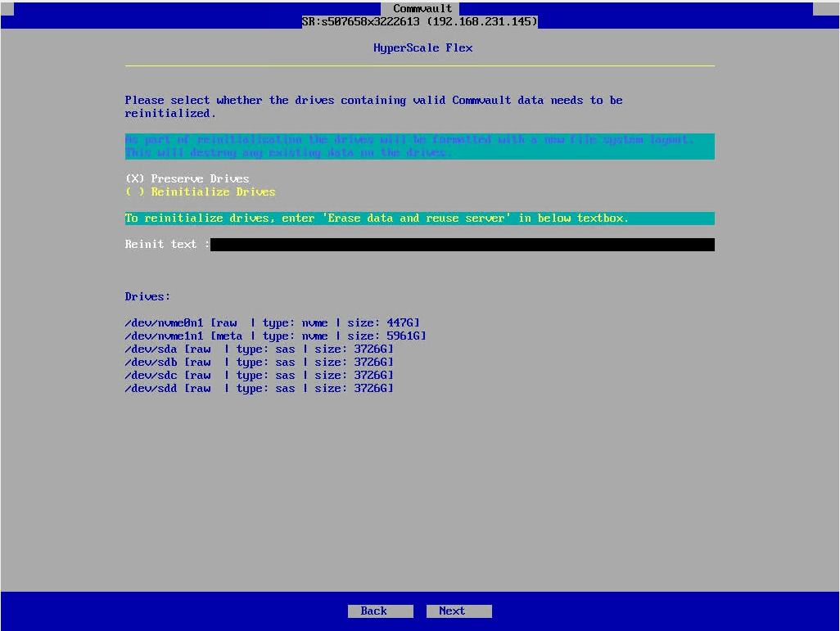Go to the previous screen with Back
840x631 pixels.
[381, 611]
